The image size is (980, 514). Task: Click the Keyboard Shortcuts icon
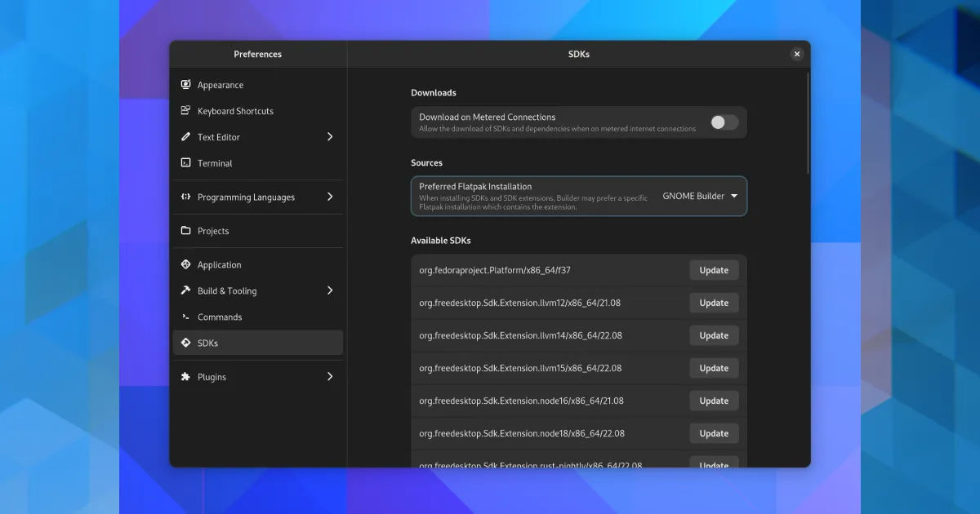(186, 111)
